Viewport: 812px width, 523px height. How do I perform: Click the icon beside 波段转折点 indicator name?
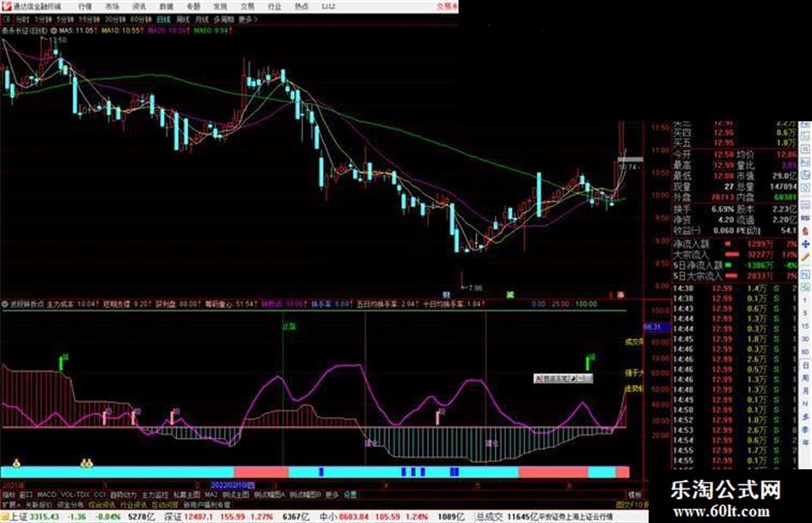(x=4, y=305)
